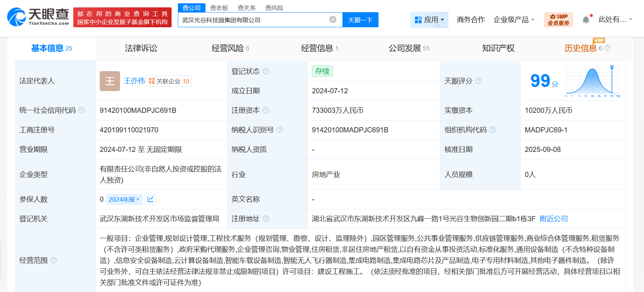Click the company name search field
This screenshot has width=644, height=292.
pyautogui.click(x=254, y=20)
